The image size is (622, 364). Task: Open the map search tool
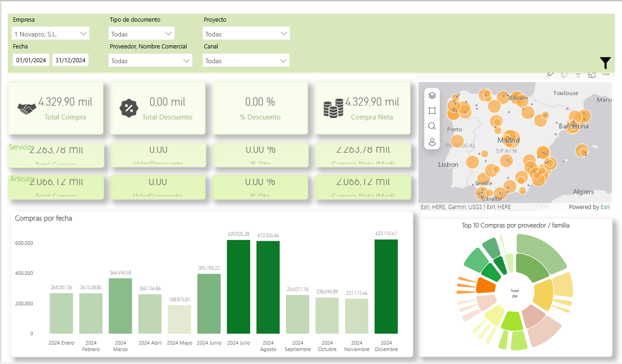point(432,126)
